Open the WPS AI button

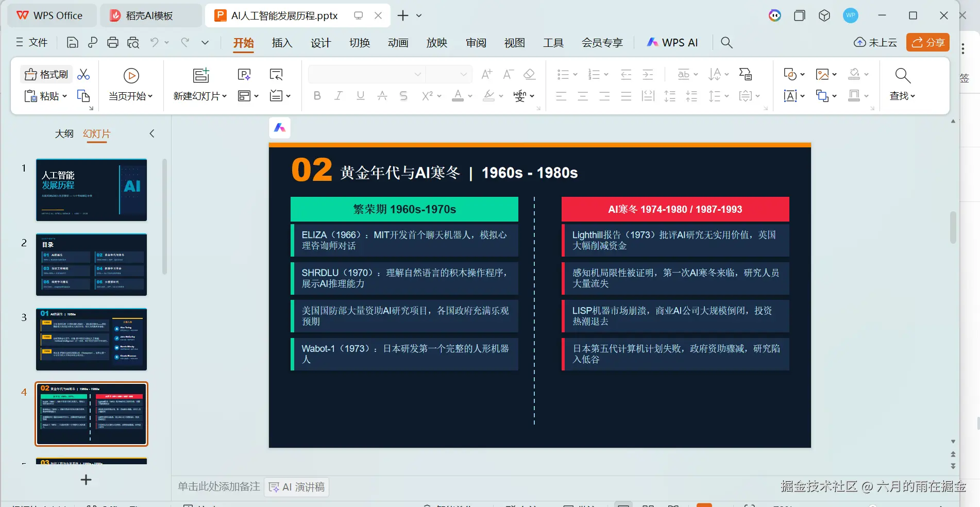672,42
